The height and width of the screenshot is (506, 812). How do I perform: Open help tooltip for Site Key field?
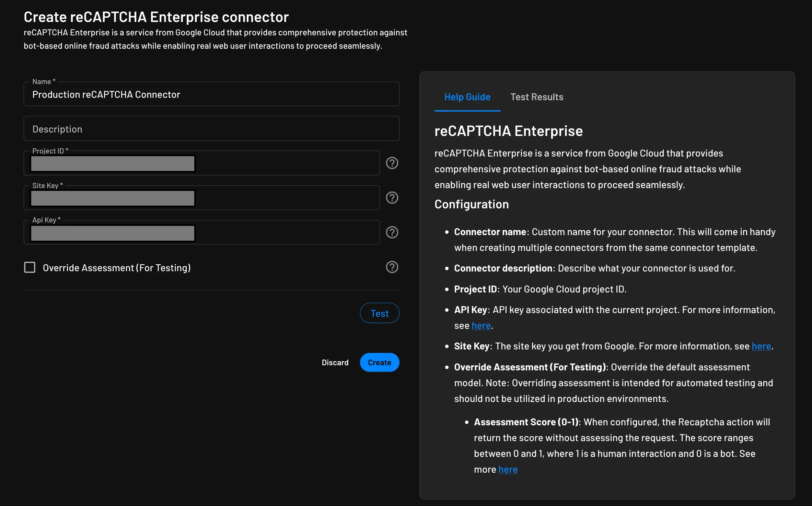click(x=392, y=198)
